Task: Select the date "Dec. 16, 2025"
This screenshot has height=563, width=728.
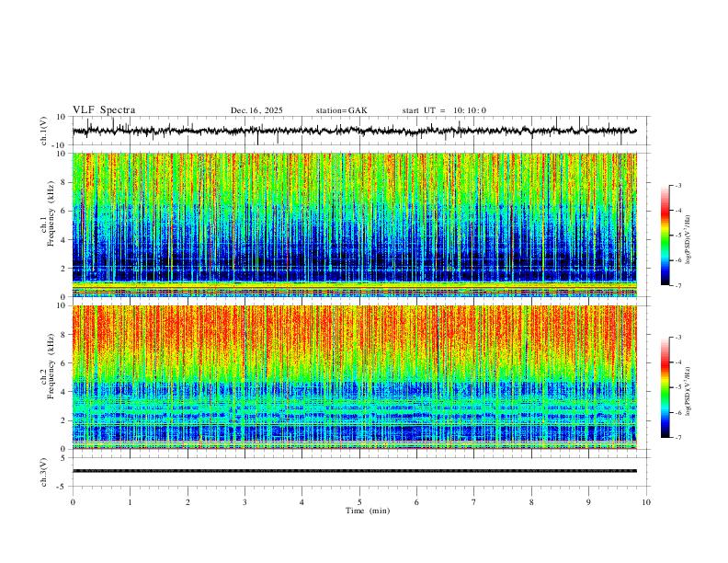Action: pyautogui.click(x=256, y=110)
